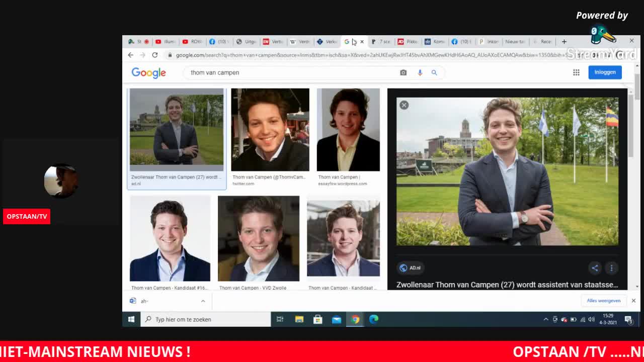Select the 'VVD Zwolle' thumbnail

click(259, 238)
